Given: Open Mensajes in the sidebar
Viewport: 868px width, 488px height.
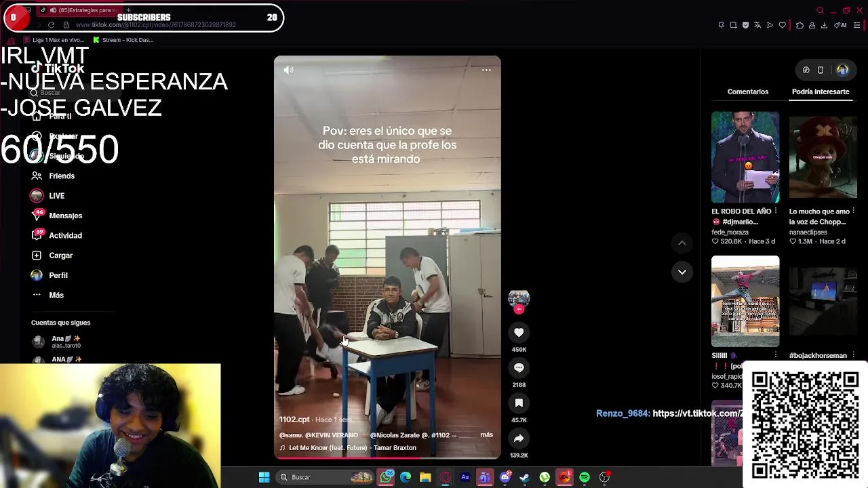Looking at the screenshot, I should tap(56, 216).
